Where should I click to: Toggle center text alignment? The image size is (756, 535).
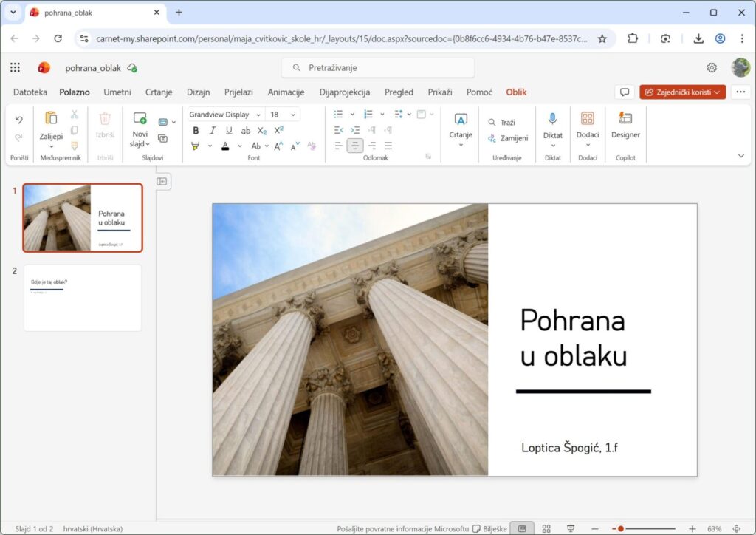(355, 146)
